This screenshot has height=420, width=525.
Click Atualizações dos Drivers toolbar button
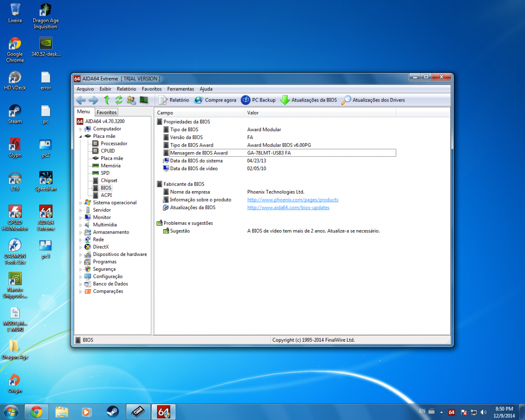point(373,100)
